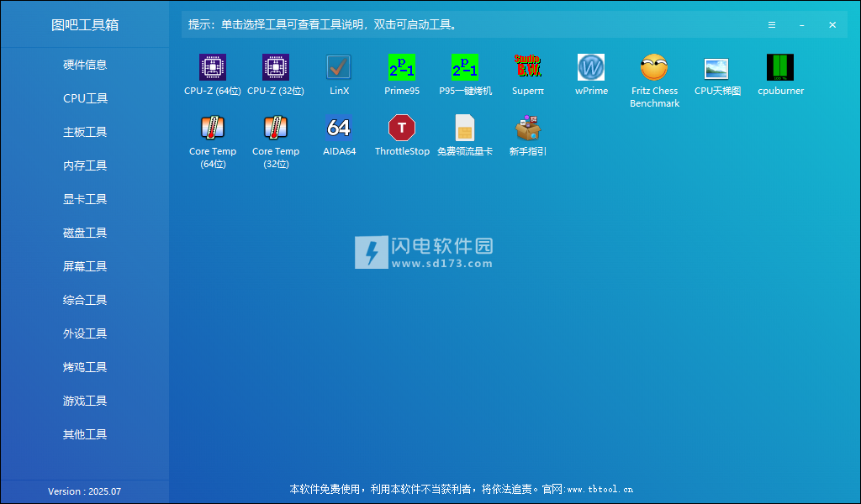Select the CPU-Z (32位) tool icon
This screenshot has height=504, width=861.
click(x=276, y=67)
